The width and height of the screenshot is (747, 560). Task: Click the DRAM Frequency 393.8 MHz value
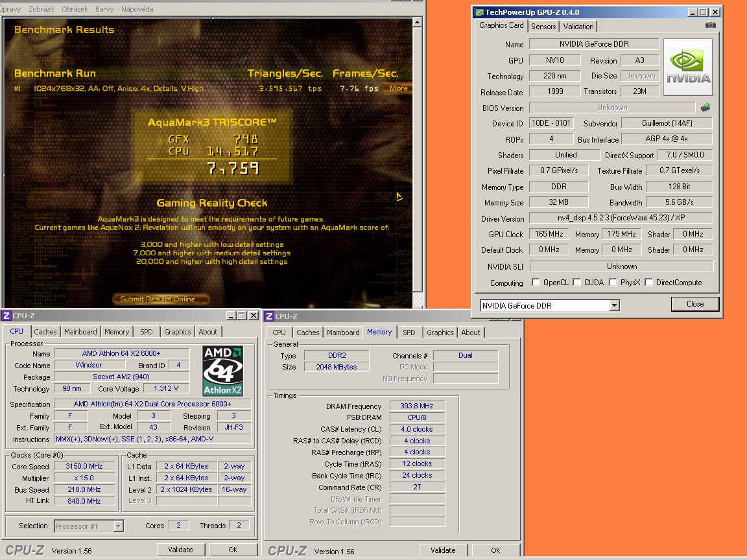(417, 406)
